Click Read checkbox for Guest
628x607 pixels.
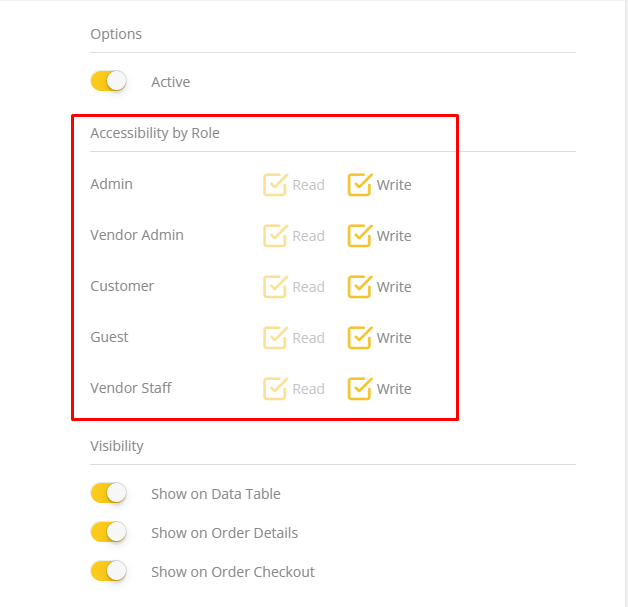[275, 338]
